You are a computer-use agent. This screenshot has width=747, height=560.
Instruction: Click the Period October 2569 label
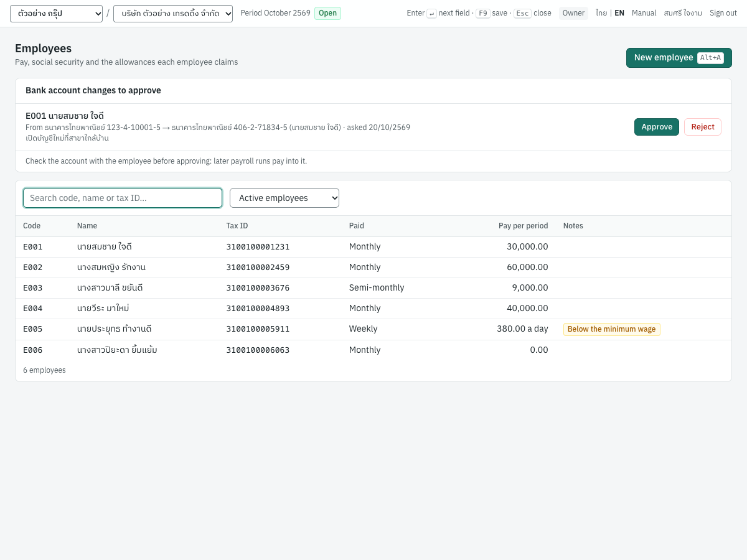click(275, 13)
